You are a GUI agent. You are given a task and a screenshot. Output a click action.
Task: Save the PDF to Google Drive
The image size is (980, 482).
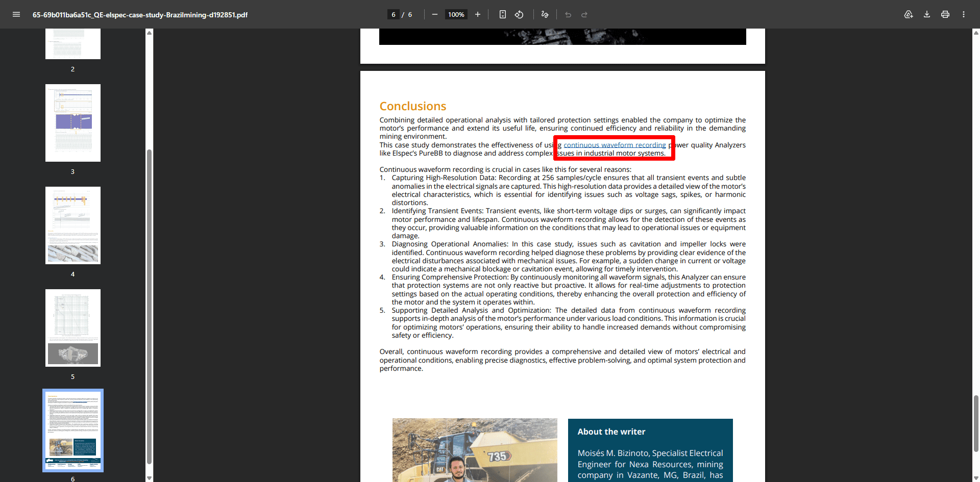click(x=909, y=14)
